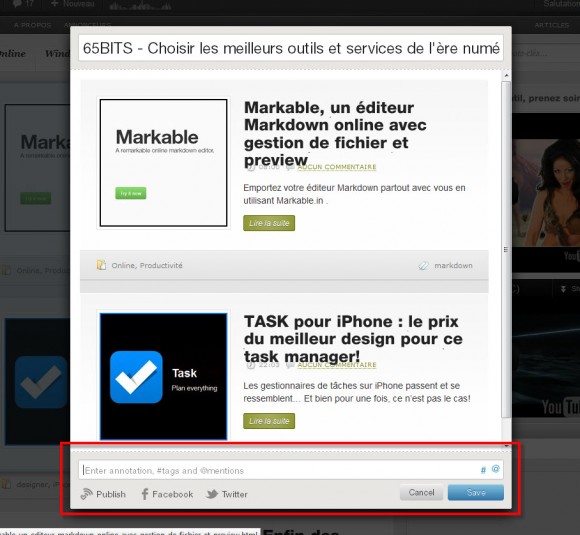Open the 'Online, Productivité' category link
The height and width of the screenshot is (535, 580).
[147, 265]
